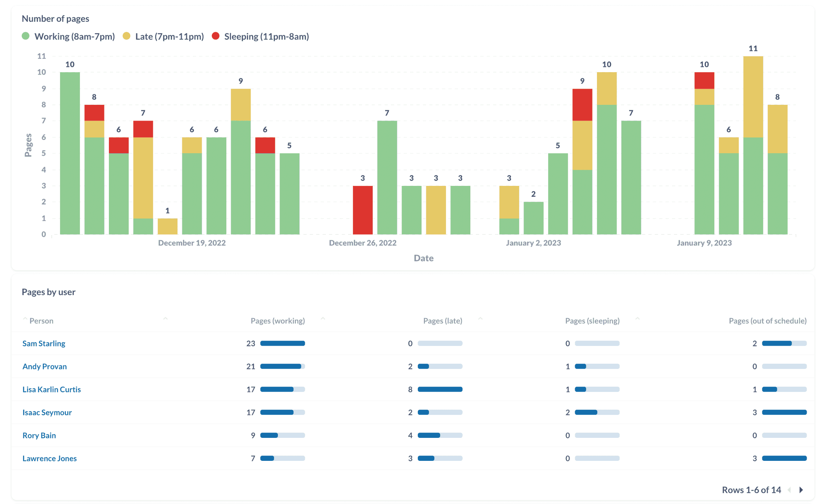
Task: Click the Pages (late) column header
Action: (442, 321)
